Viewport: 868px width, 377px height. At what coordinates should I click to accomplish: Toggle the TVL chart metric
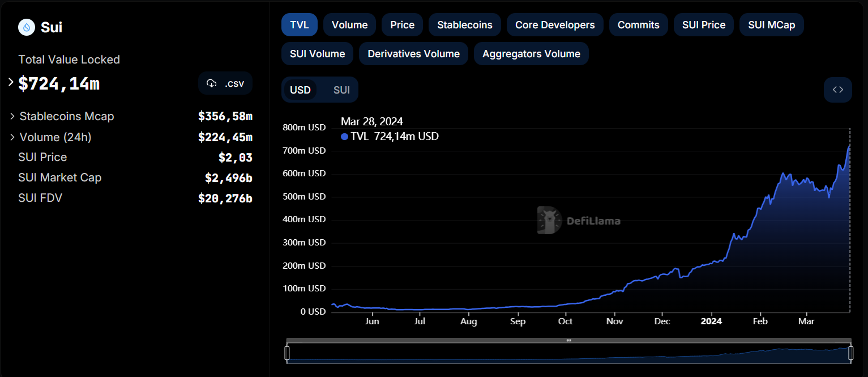point(300,25)
